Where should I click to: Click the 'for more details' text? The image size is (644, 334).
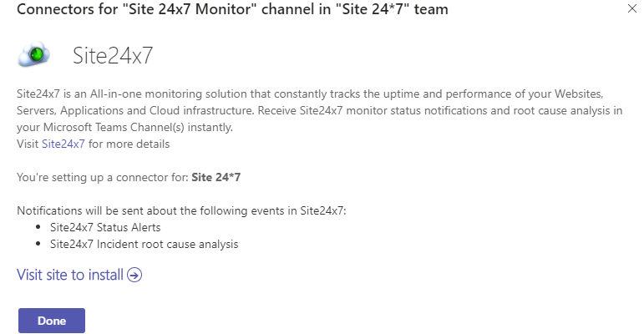point(129,144)
